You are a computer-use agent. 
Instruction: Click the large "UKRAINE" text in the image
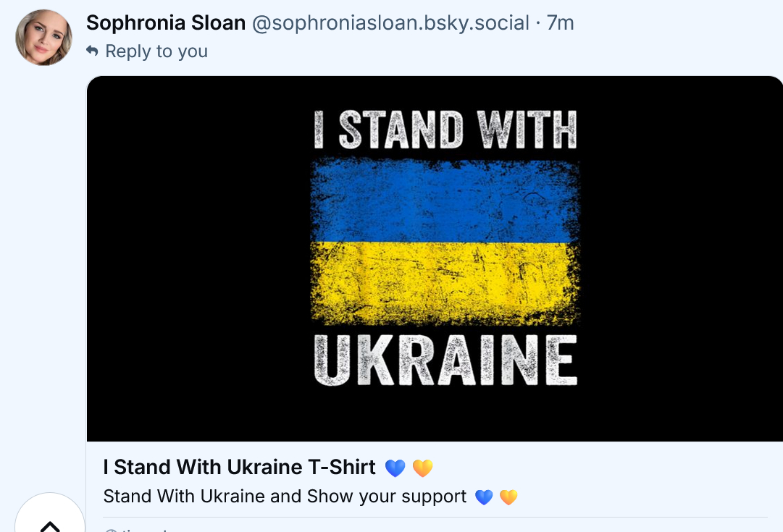(x=445, y=360)
